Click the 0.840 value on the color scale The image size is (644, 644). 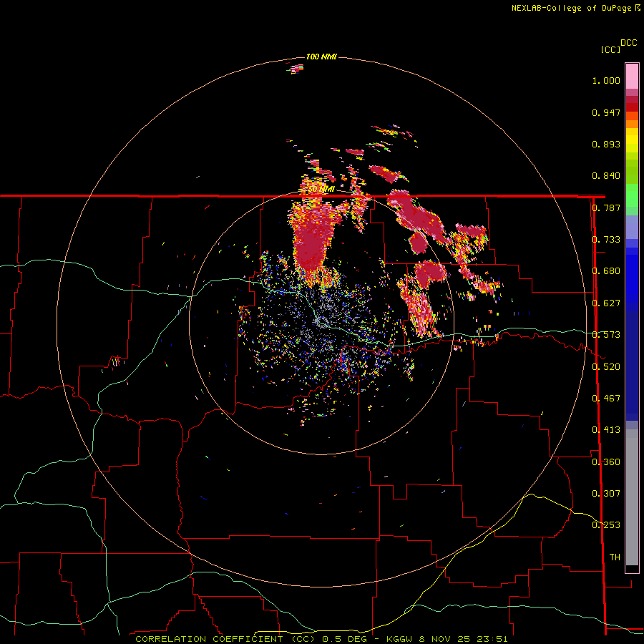click(606, 176)
